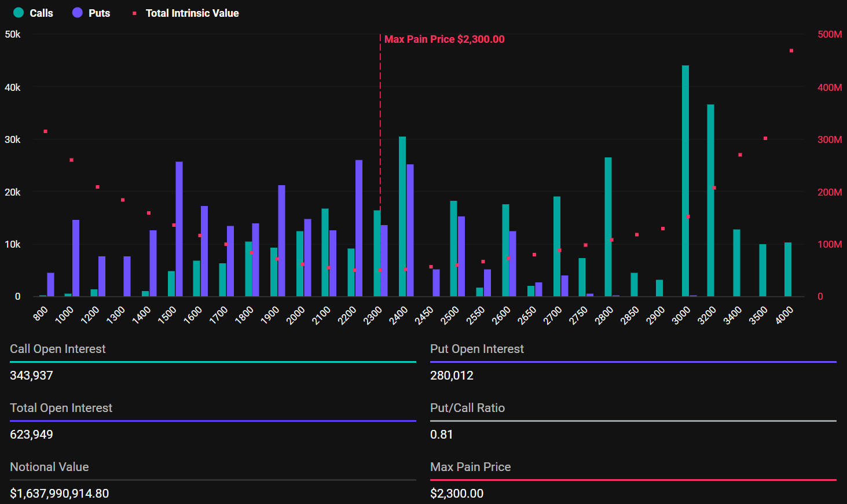
Task: Click the purple Puts legend circle
Action: (78, 13)
